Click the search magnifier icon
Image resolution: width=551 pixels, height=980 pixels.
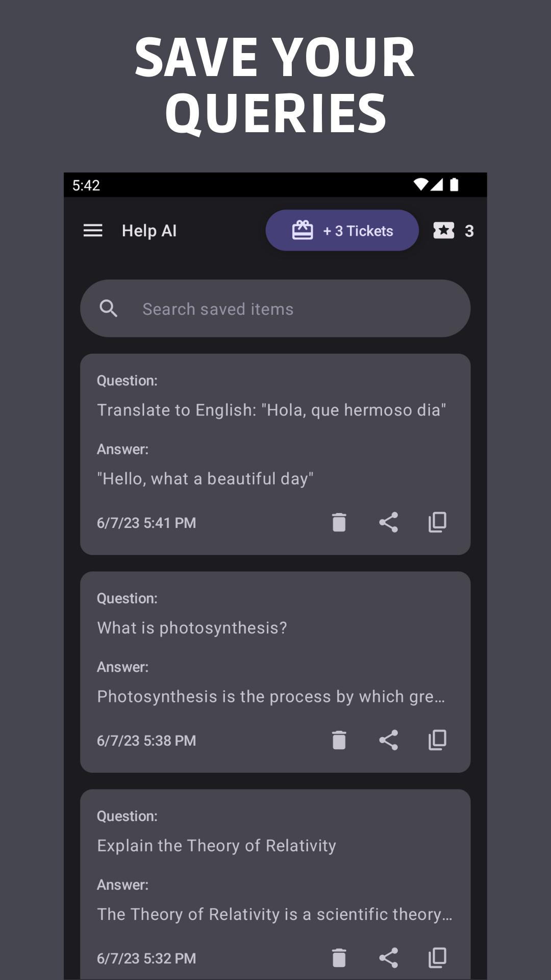pyautogui.click(x=108, y=309)
